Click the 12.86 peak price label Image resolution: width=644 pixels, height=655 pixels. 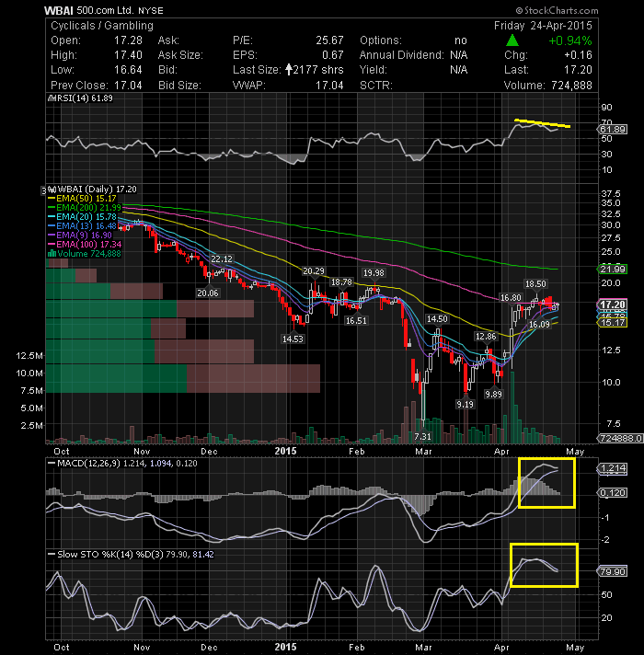[x=486, y=337]
